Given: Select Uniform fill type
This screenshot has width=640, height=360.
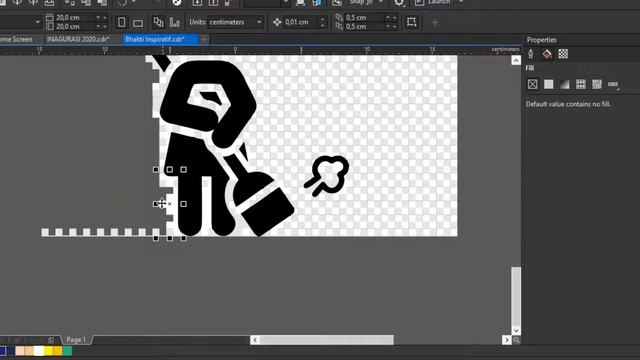Looking at the screenshot, I should pyautogui.click(x=549, y=84).
